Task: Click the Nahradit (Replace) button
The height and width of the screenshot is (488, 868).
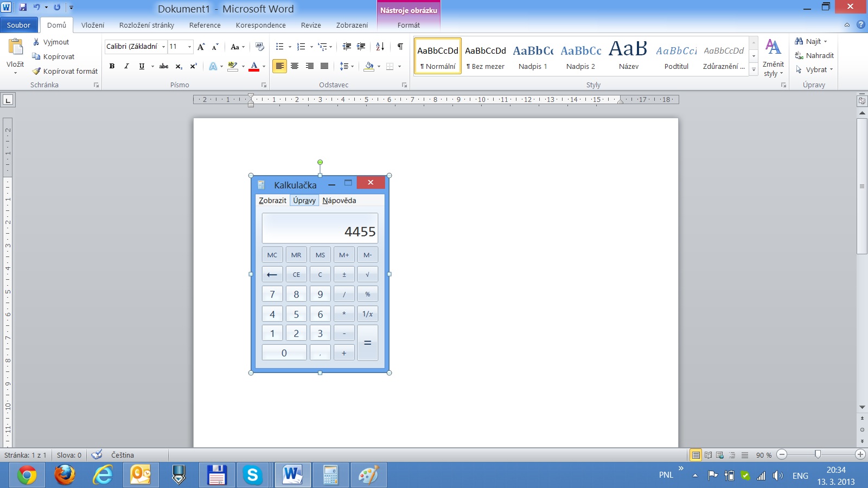Action: [814, 55]
